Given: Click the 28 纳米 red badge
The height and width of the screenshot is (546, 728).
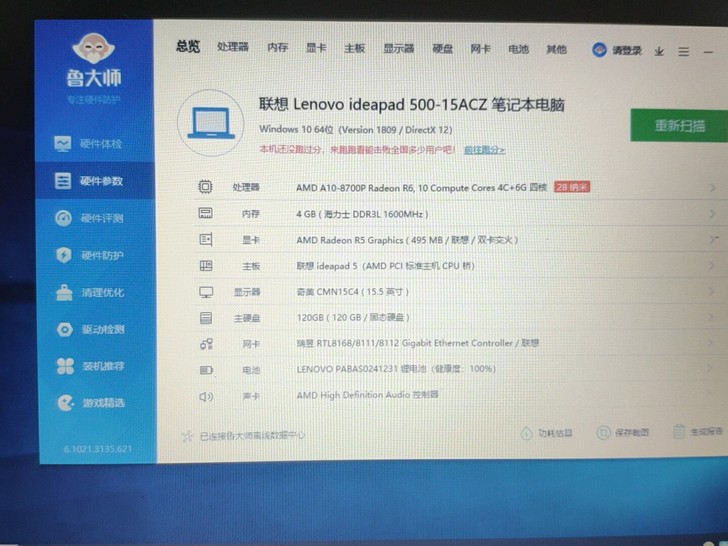Looking at the screenshot, I should 572,188.
